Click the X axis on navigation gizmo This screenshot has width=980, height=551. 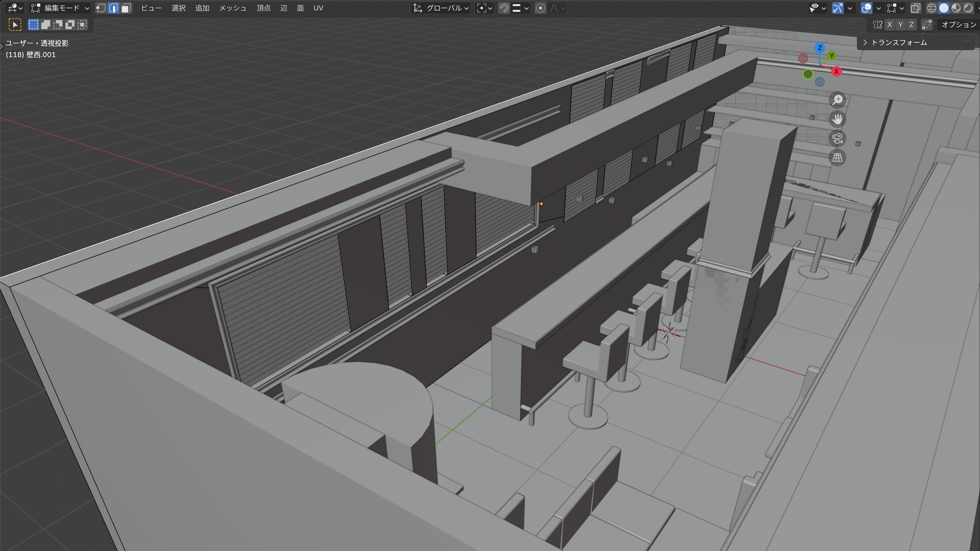[x=836, y=71]
